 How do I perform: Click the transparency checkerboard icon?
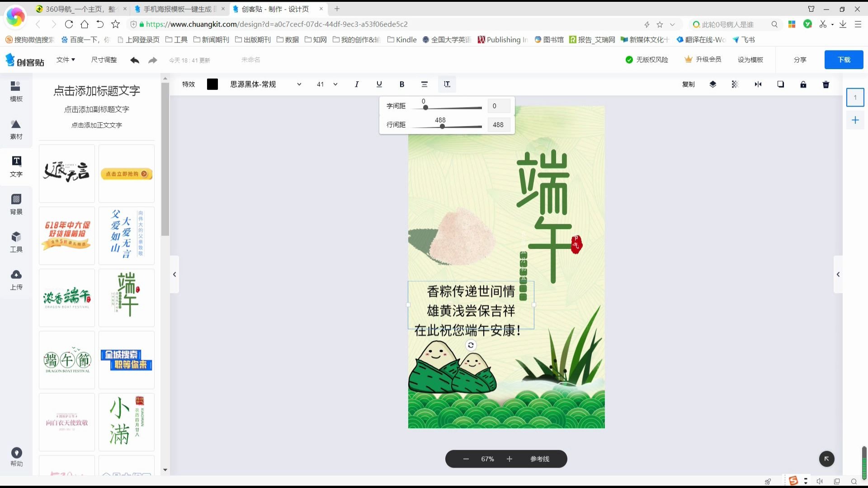pos(735,84)
